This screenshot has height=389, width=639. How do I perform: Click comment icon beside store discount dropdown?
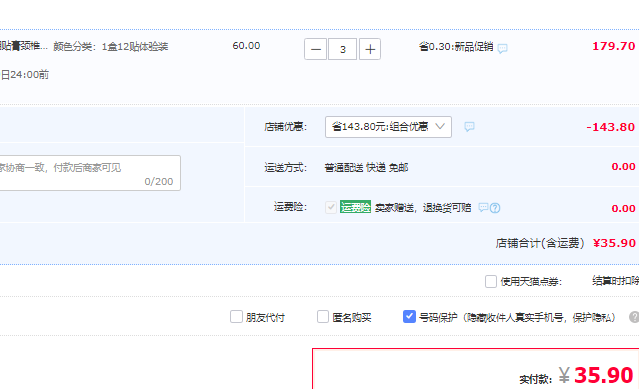coord(469,127)
